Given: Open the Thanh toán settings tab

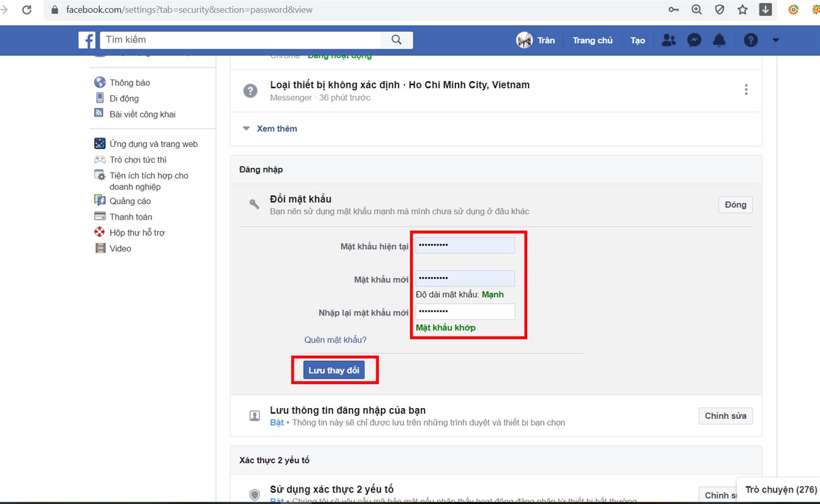Looking at the screenshot, I should tap(131, 217).
